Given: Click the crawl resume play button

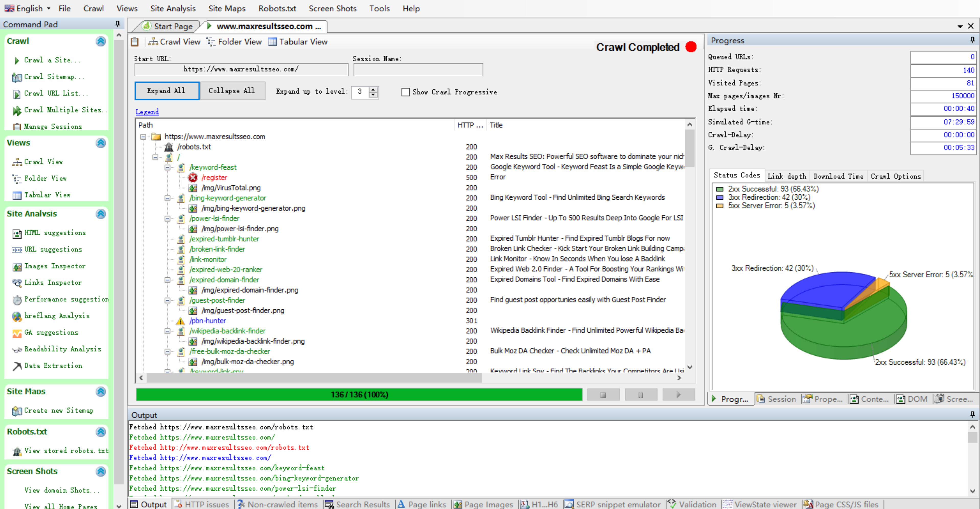Looking at the screenshot, I should (678, 395).
